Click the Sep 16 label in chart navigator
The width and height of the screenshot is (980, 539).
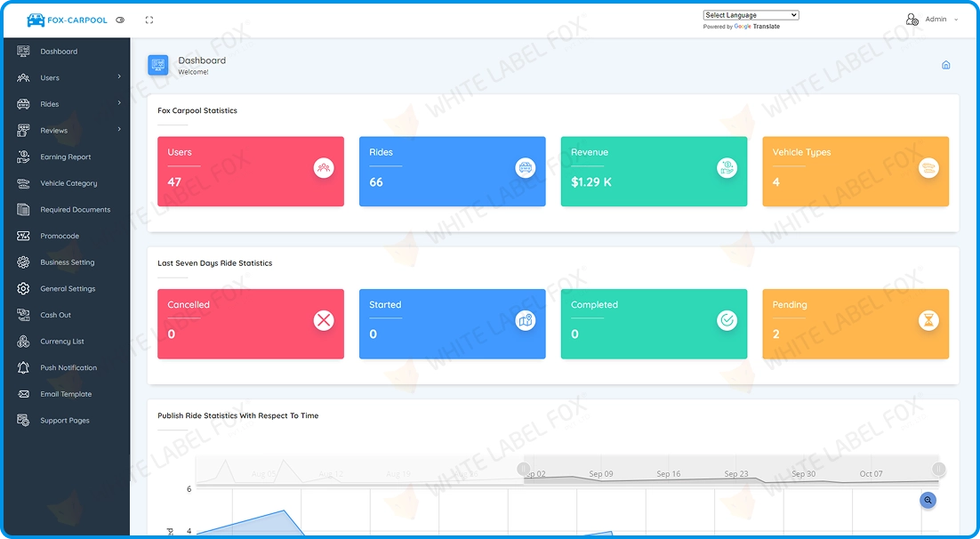click(668, 474)
